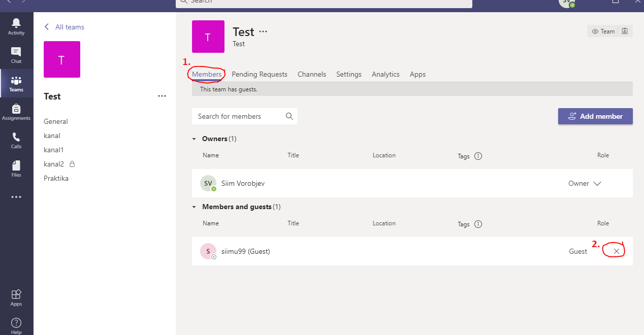Open Assignments in the sidebar
Image resolution: width=644 pixels, height=335 pixels.
point(16,112)
